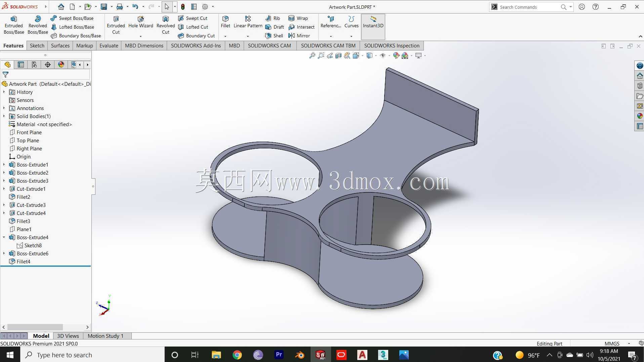The width and height of the screenshot is (644, 362).
Task: Open the DimXpertManager tab icon
Action: click(x=48, y=65)
